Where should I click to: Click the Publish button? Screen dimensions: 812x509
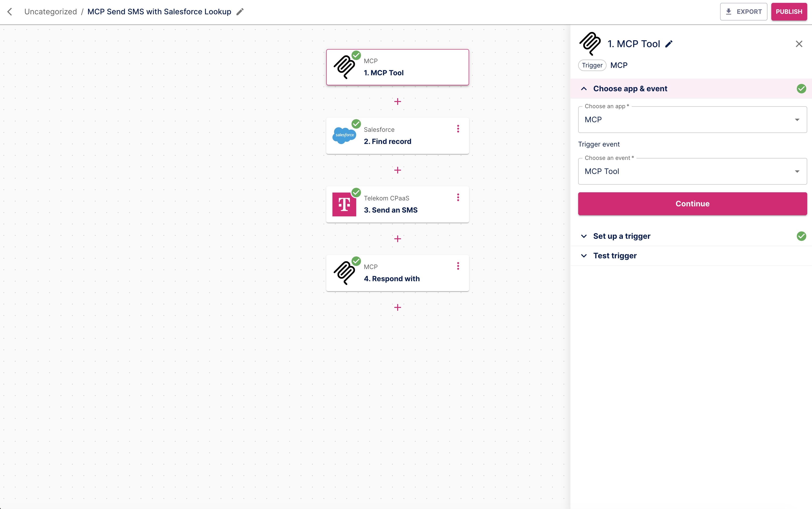point(789,12)
